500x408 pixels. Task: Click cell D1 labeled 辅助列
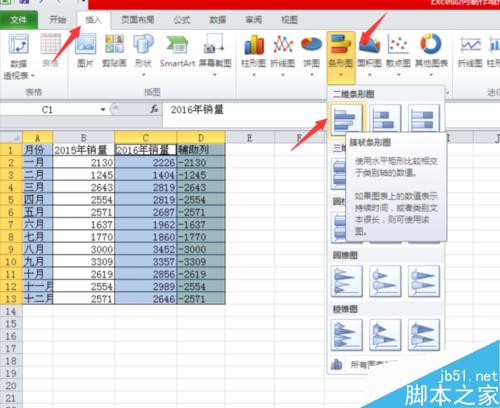[201, 150]
